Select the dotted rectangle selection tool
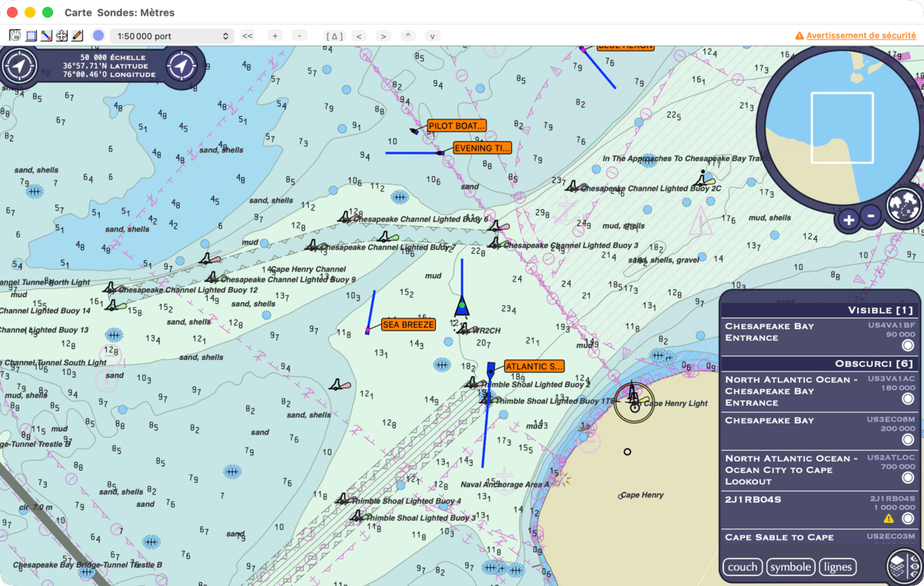This screenshot has height=586, width=924. tap(32, 35)
